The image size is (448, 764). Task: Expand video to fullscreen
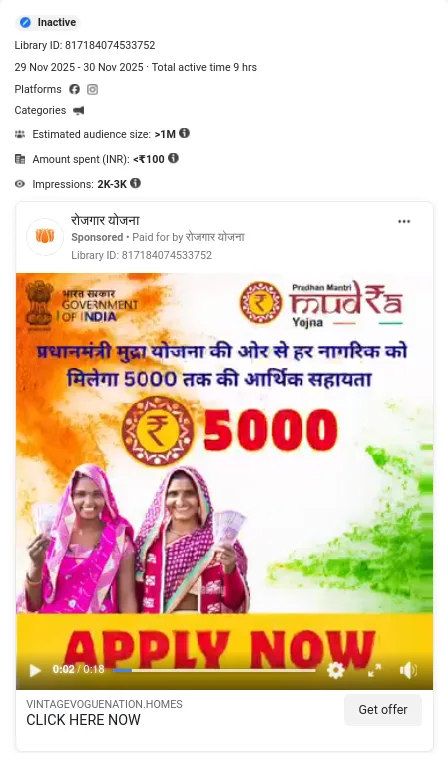coord(374,670)
